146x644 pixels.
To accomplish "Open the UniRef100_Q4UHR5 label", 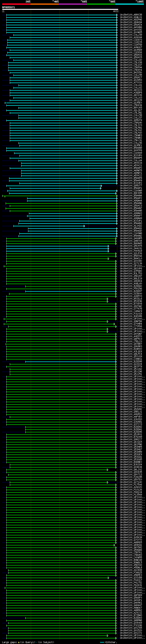I will 131,239.
